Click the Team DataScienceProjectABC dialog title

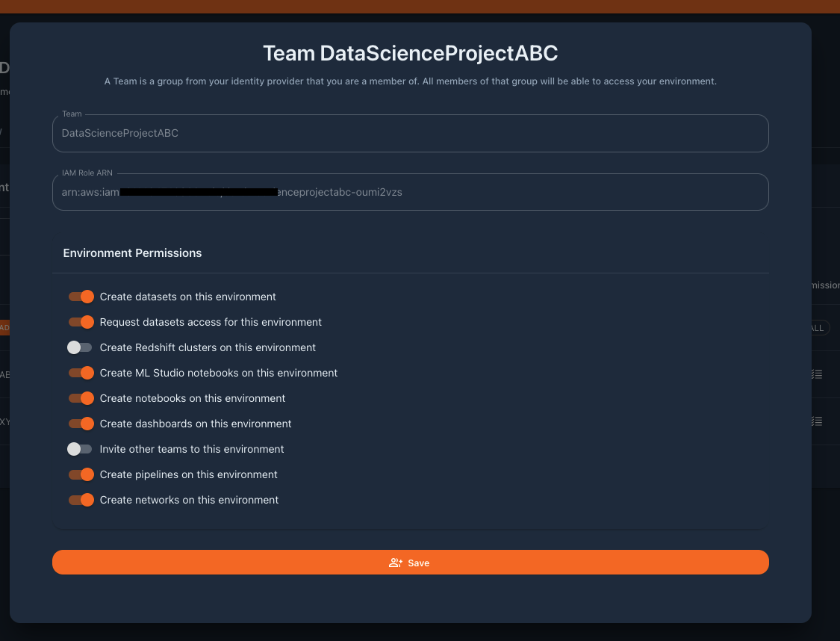[411, 53]
